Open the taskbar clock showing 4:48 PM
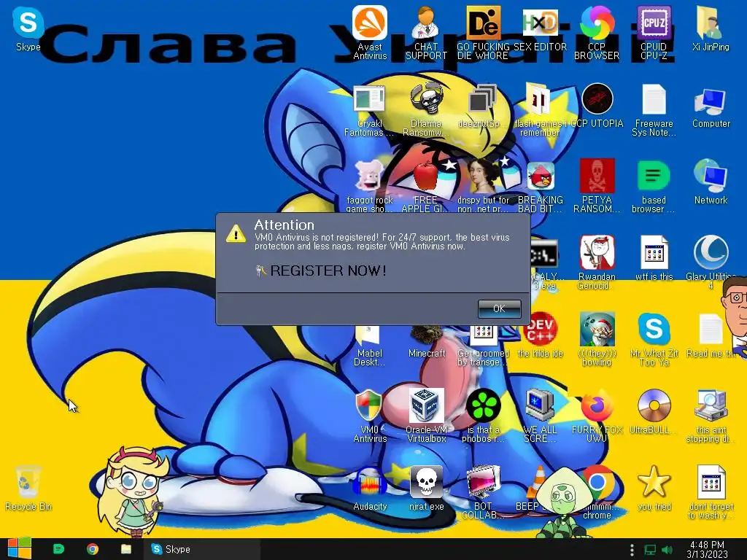 pyautogui.click(x=707, y=549)
